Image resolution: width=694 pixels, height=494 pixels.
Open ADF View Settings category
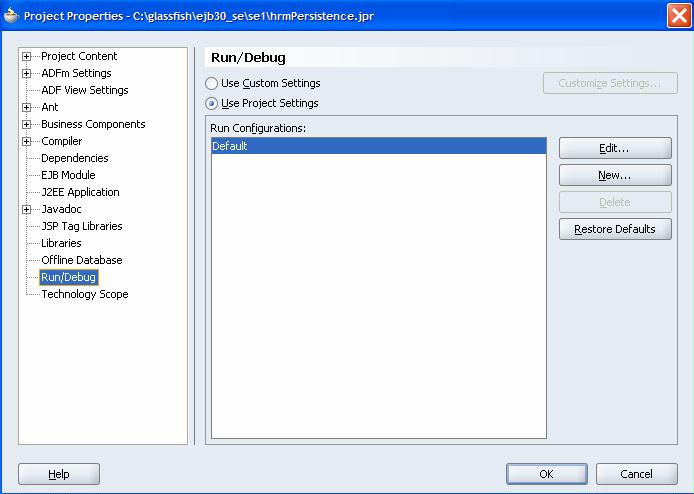pyautogui.click(x=84, y=90)
